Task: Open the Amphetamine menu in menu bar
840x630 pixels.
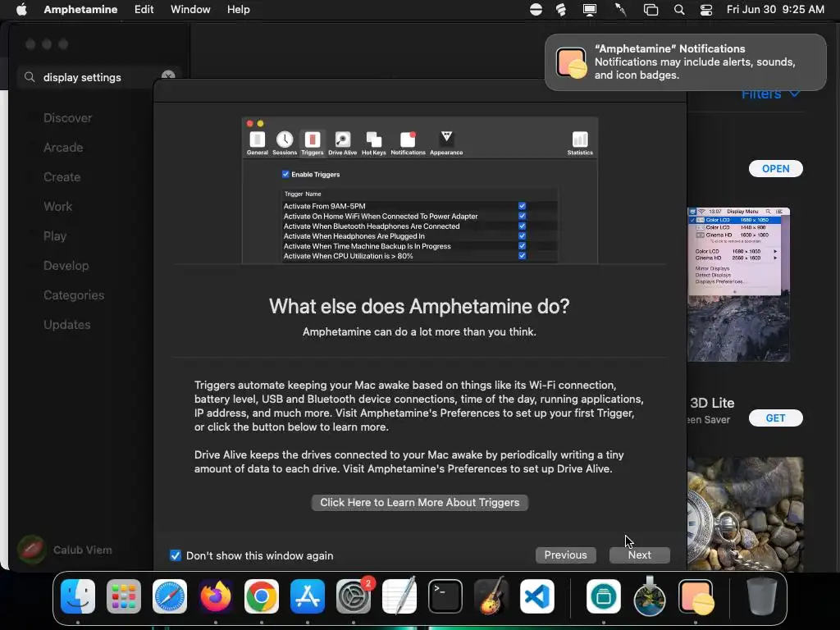Action: (80, 10)
